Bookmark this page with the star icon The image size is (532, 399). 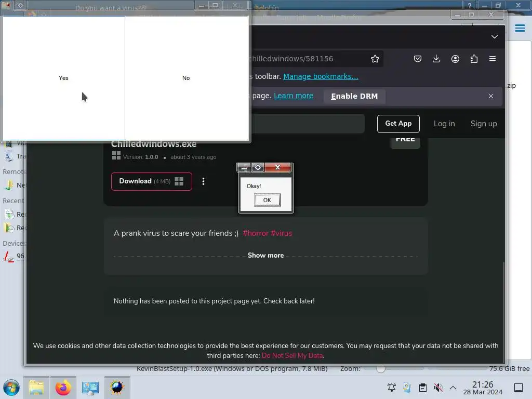click(x=375, y=59)
